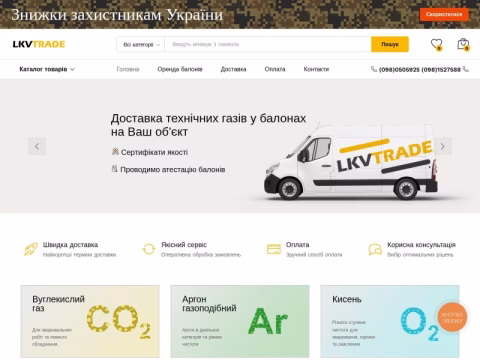Open the shopping bag cart icon
The height and width of the screenshot is (360, 480).
[463, 44]
